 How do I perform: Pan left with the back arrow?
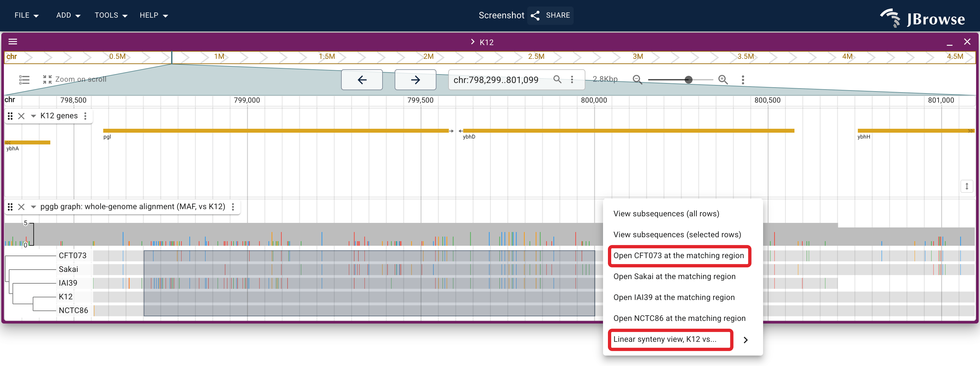[x=362, y=79]
